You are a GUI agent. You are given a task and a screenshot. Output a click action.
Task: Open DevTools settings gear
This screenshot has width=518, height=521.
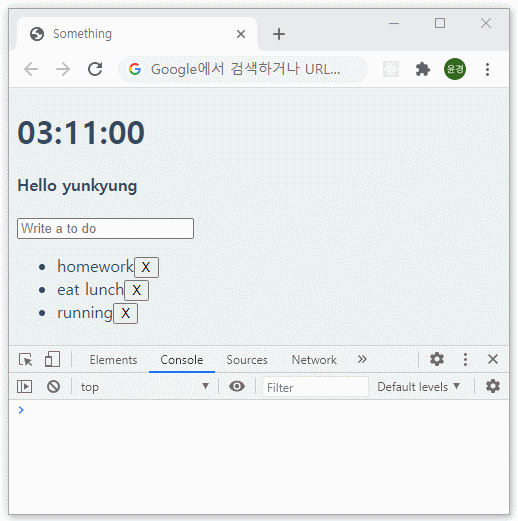[x=437, y=359]
